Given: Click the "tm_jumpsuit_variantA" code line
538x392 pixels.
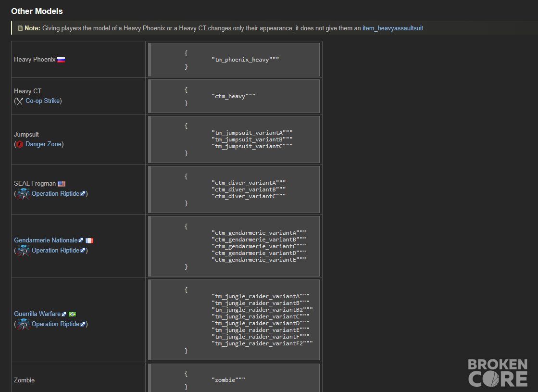Looking at the screenshot, I should [252, 133].
